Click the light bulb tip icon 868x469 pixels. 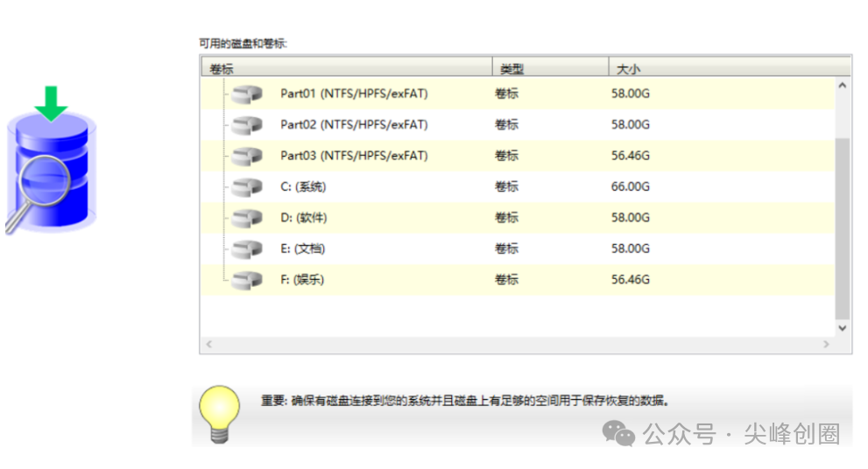219,414
